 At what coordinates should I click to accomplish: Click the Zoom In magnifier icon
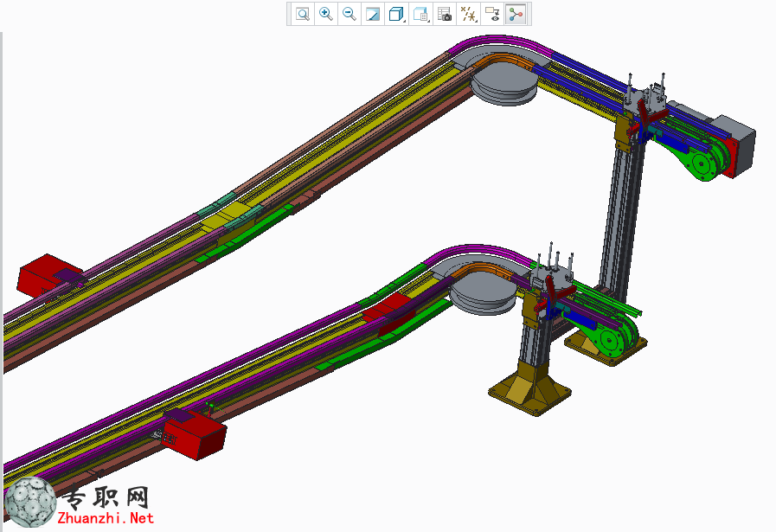[x=325, y=14]
